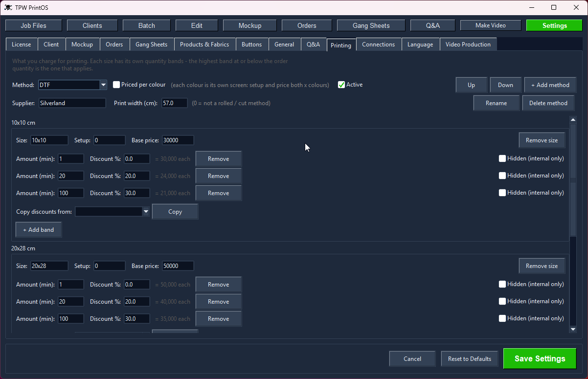Click the TPW PrintOS app icon
This screenshot has width=588, height=379.
[8, 7]
